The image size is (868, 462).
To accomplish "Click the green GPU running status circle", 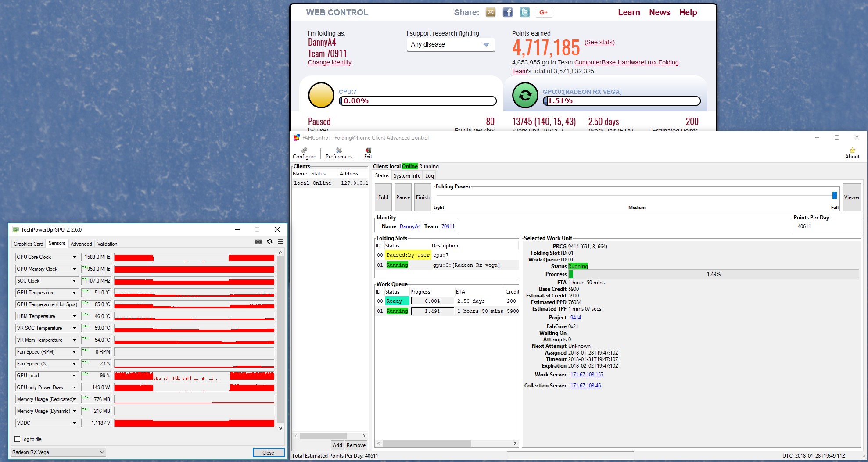I will (525, 95).
